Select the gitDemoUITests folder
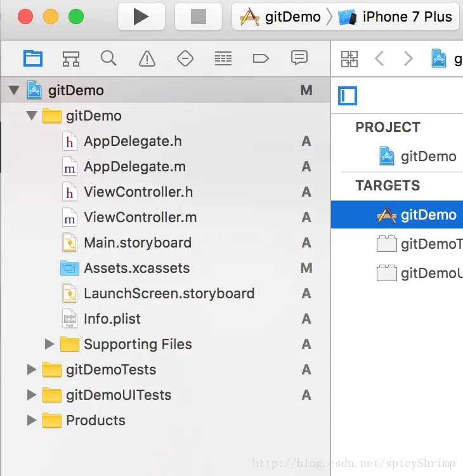Image resolution: width=463 pixels, height=476 pixels. pyautogui.click(x=166, y=395)
